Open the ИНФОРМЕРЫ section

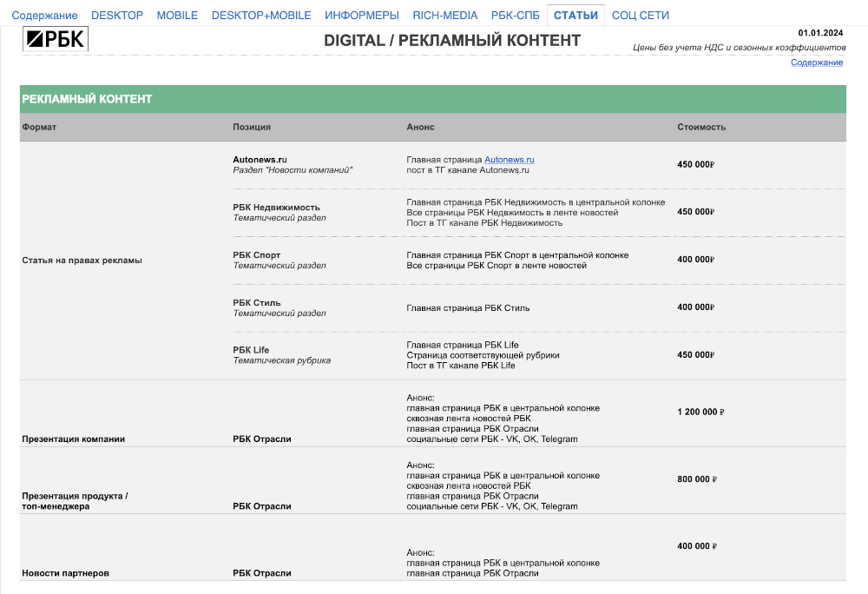tap(361, 15)
